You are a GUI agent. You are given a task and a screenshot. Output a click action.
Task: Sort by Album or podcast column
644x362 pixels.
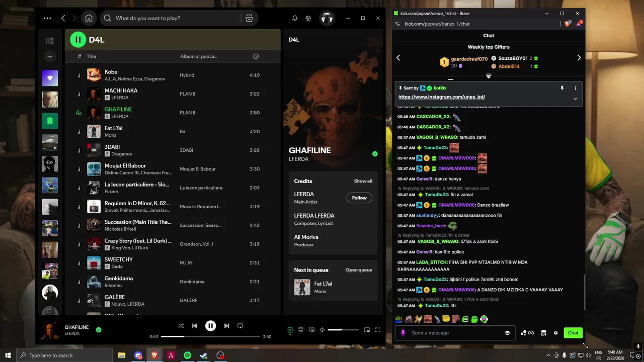pos(199,56)
